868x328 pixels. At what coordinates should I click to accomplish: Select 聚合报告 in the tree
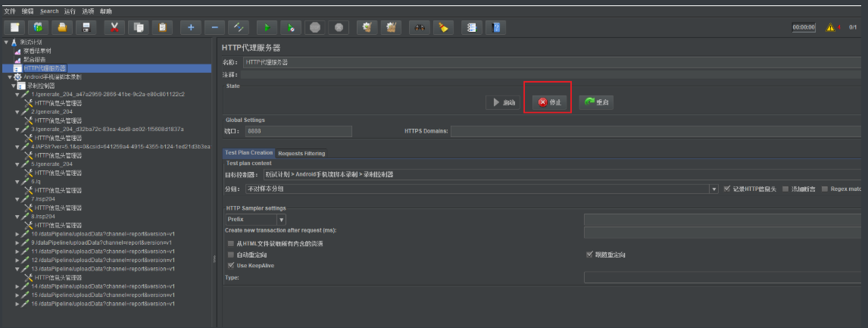tap(34, 60)
